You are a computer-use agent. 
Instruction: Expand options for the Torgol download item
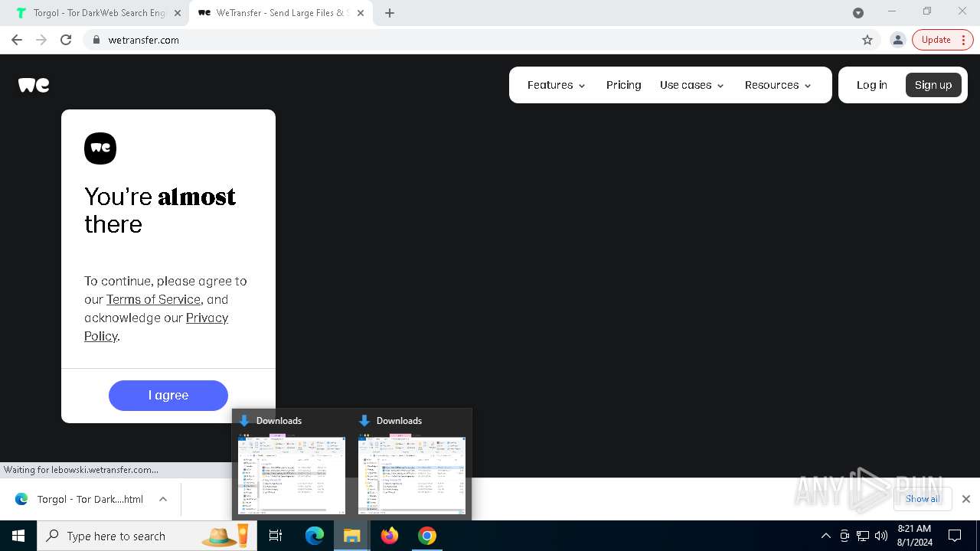pyautogui.click(x=163, y=499)
